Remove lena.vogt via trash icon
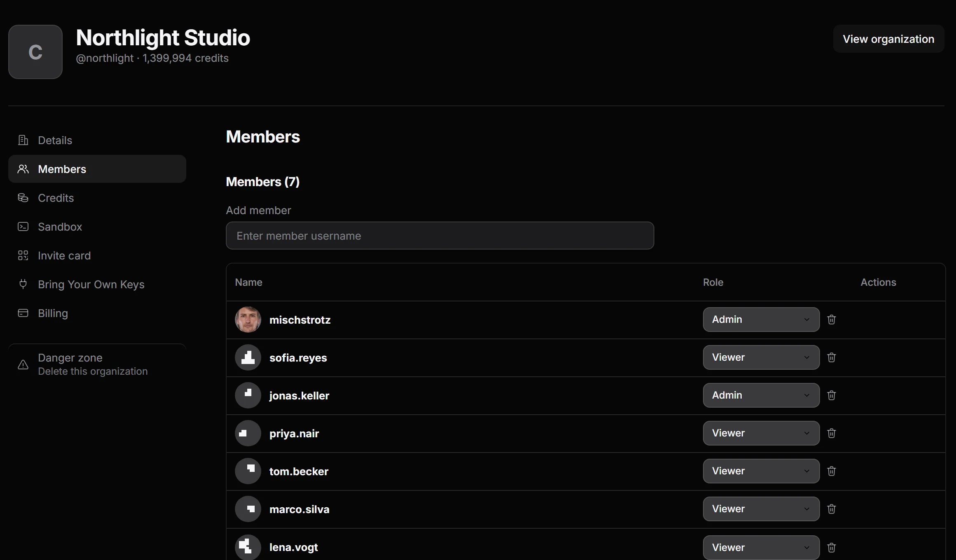Screen dimensions: 956x560 tap(832, 548)
